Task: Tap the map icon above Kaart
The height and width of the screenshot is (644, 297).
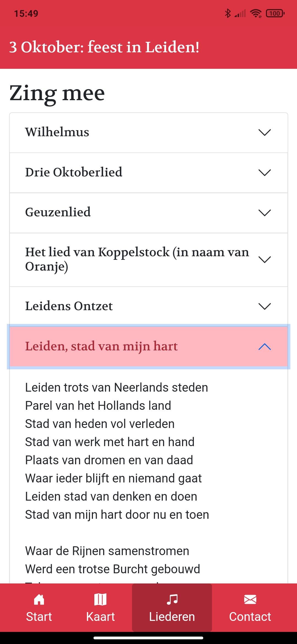Action: [100, 599]
